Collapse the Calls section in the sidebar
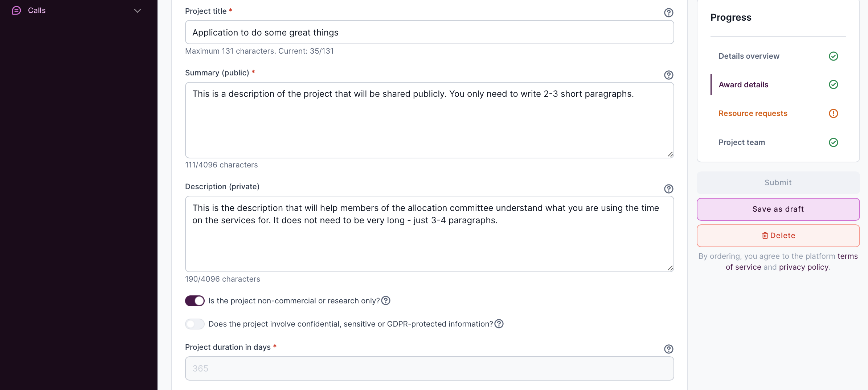Screen dimensions: 868x390 point(137,11)
